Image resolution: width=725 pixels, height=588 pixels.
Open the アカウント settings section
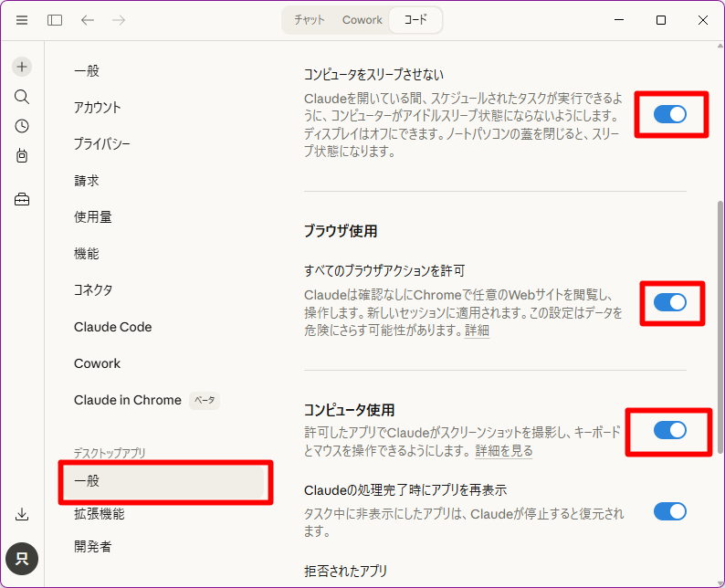[97, 107]
